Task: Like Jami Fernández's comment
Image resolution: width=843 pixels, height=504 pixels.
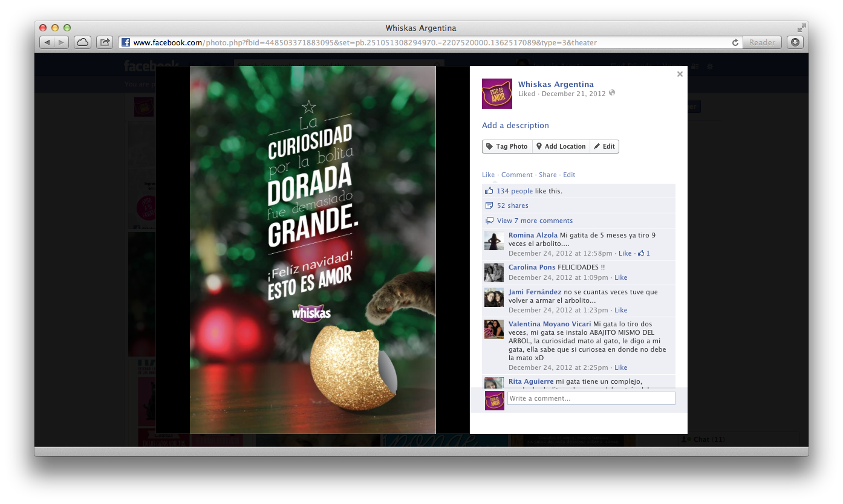Action: (x=621, y=310)
